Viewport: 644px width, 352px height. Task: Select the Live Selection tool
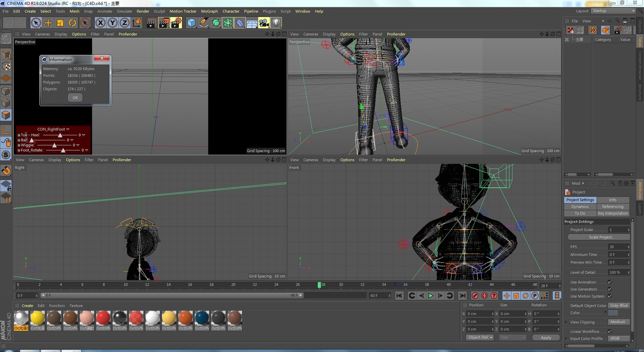pyautogui.click(x=36, y=23)
